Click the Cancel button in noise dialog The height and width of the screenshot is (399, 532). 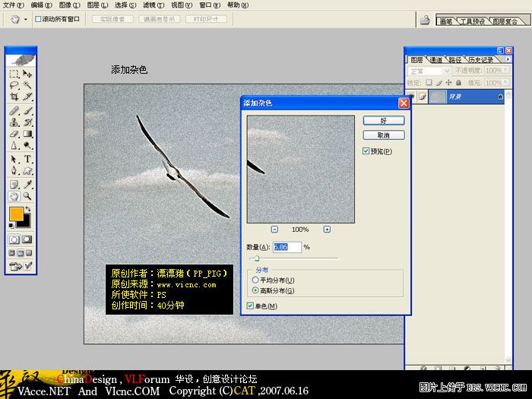click(x=384, y=135)
